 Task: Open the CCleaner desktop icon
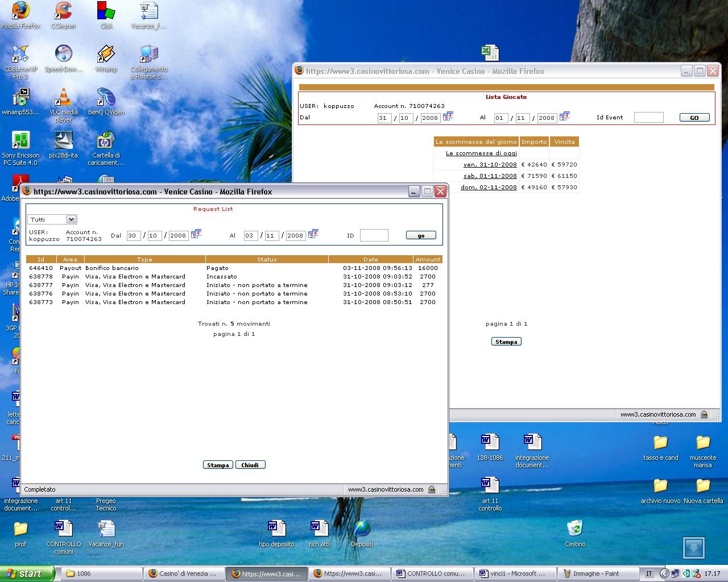click(x=63, y=15)
